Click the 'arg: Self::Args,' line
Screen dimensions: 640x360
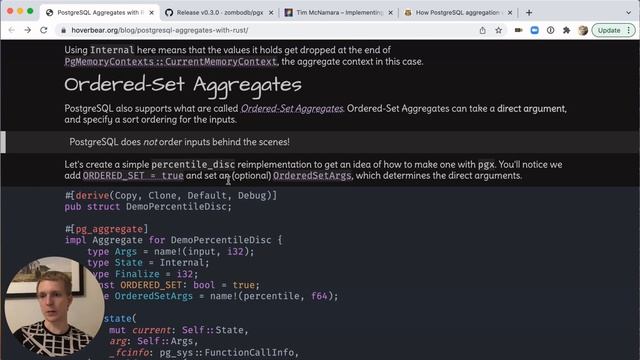point(153,341)
